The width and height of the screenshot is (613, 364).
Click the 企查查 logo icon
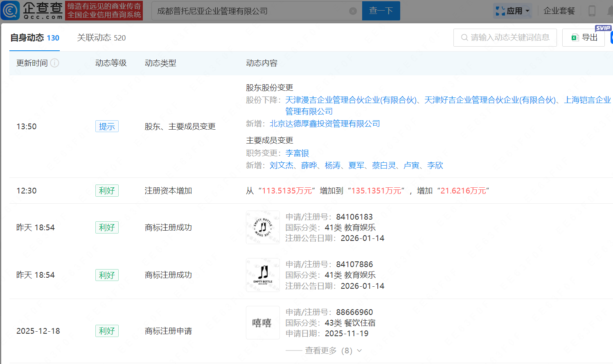[x=11, y=11]
